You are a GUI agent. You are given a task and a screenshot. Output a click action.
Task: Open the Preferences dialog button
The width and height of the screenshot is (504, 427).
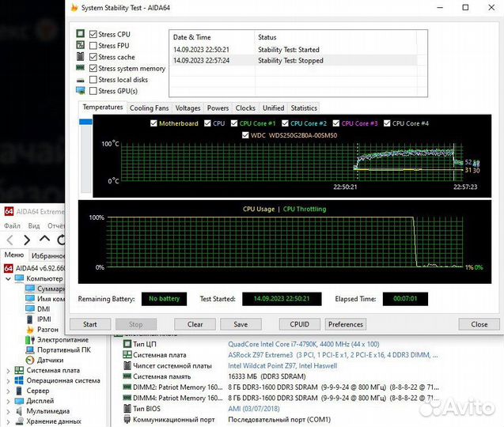[346, 324]
